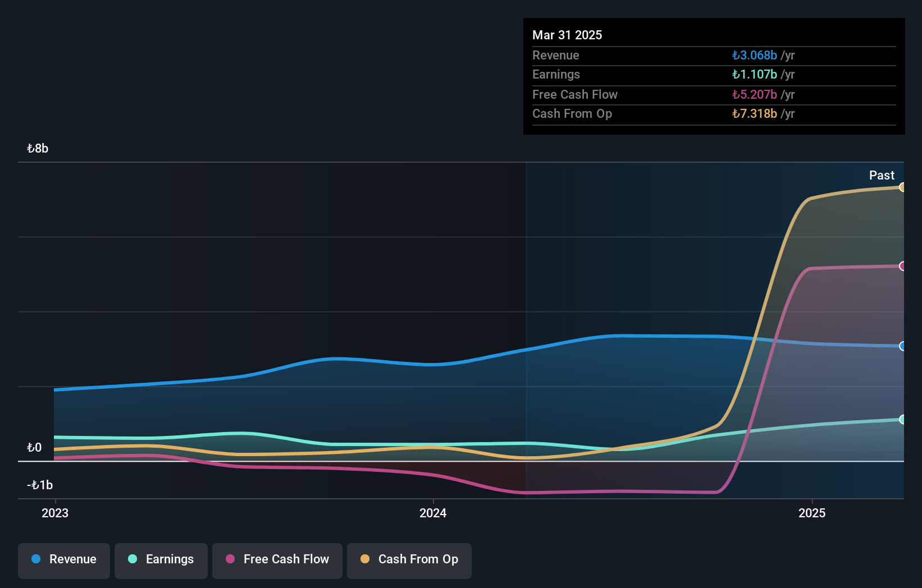Click the Revenue row label in tooltip

point(556,56)
